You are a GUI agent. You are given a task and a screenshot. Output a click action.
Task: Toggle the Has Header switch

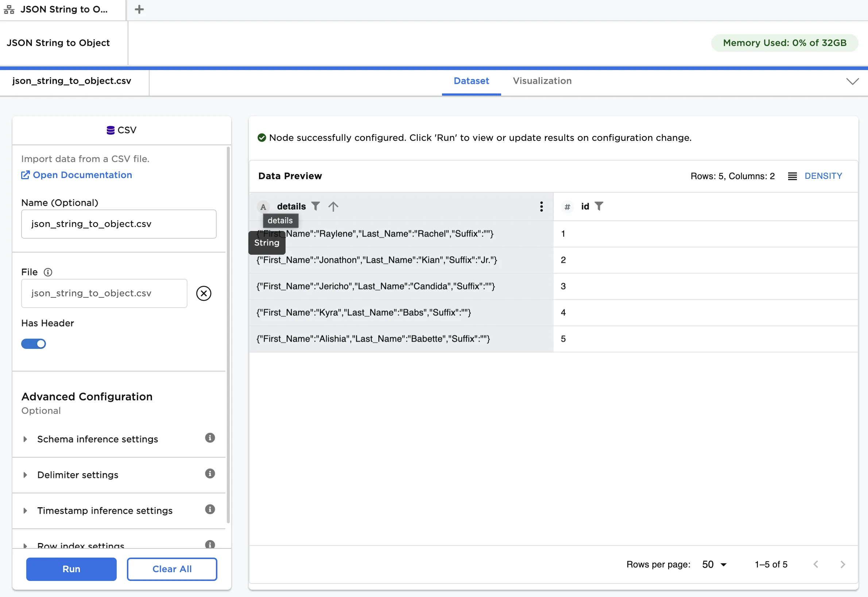click(x=34, y=344)
